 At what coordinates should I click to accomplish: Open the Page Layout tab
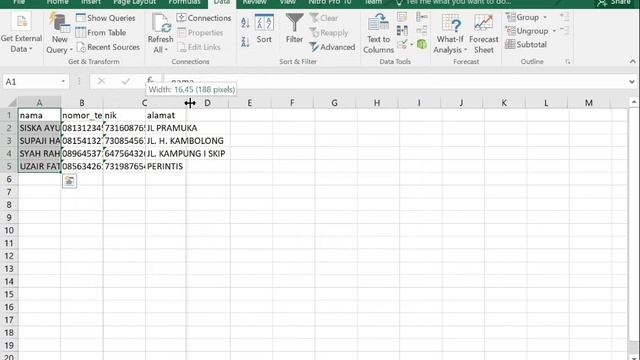[134, 2]
